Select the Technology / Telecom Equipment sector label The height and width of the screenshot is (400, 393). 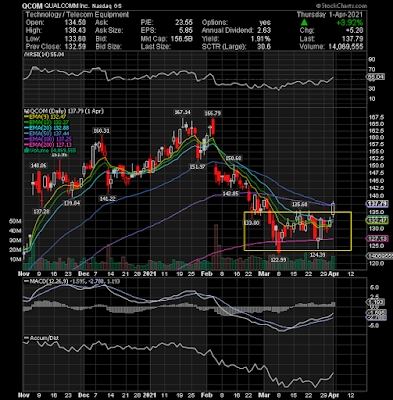(x=77, y=15)
